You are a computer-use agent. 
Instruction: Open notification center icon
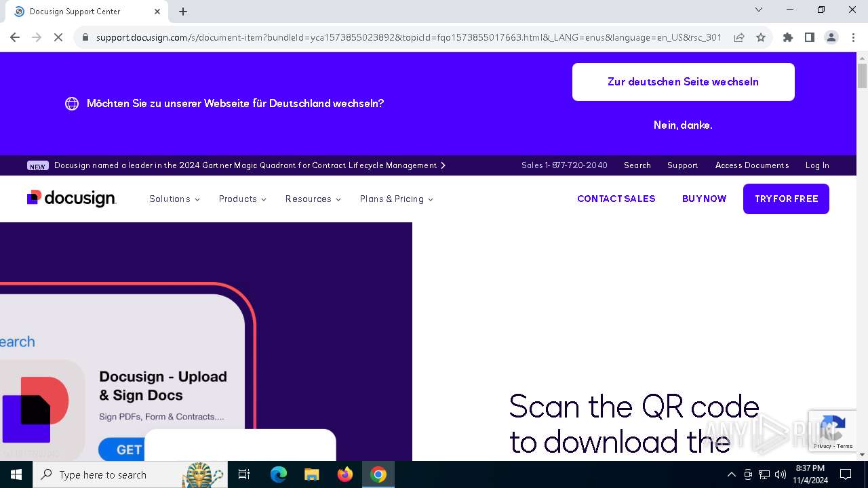click(x=846, y=474)
